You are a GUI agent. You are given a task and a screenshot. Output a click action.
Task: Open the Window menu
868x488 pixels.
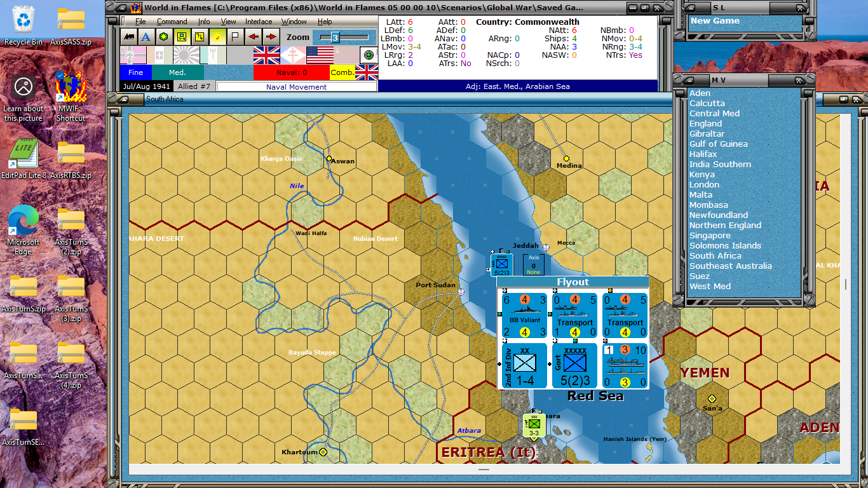[x=294, y=22]
